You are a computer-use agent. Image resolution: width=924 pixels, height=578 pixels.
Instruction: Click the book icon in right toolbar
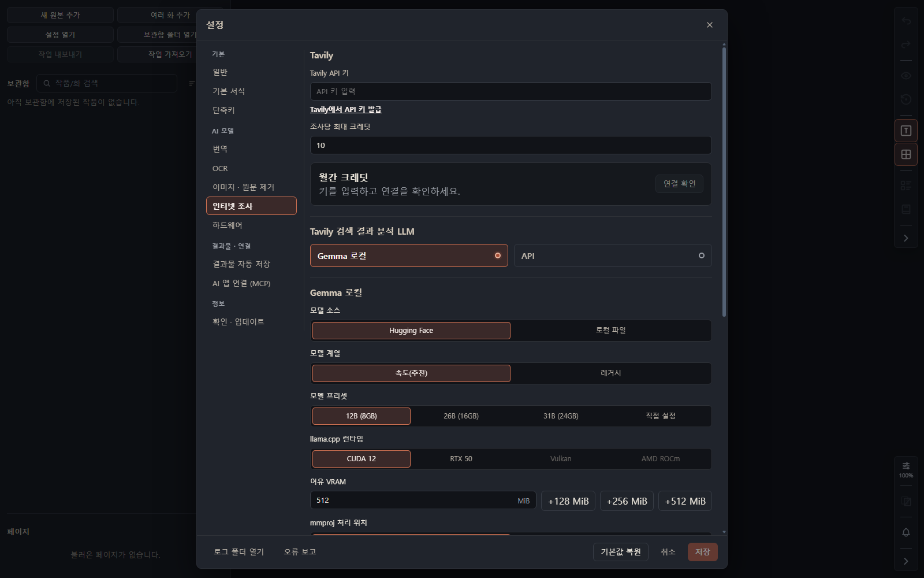point(906,209)
